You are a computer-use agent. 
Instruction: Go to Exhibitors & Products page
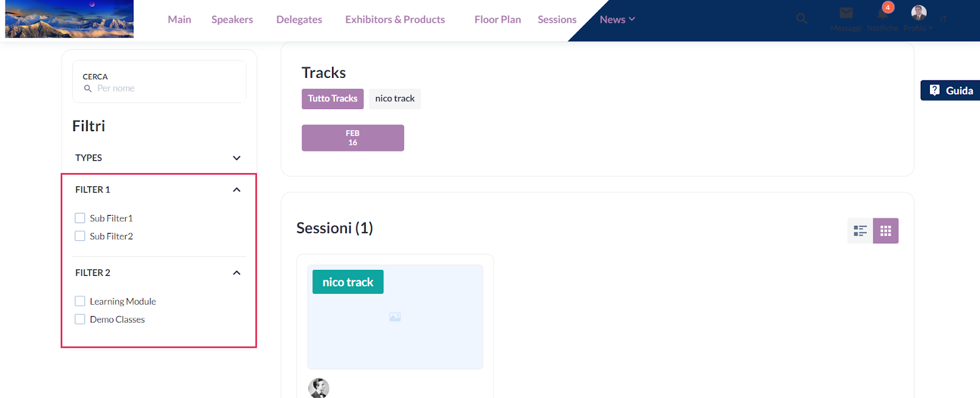pos(395,19)
